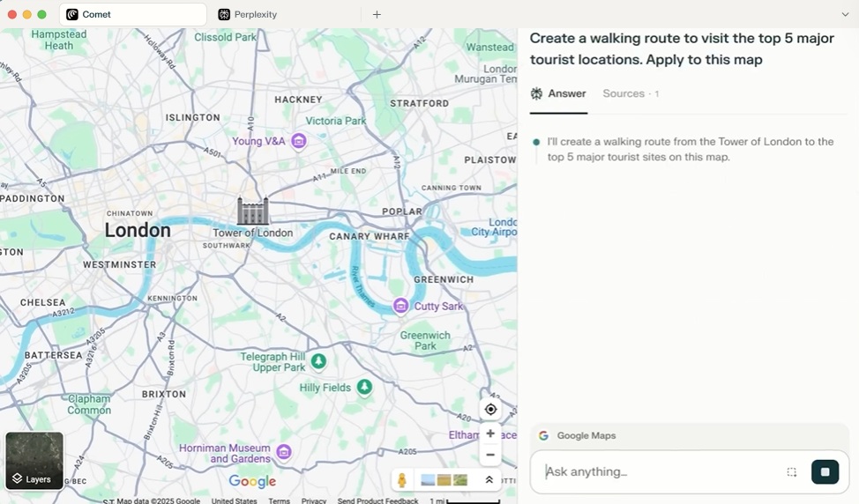Viewport: 859px width, 504px height.
Task: Open a new browser tab
Action: (x=377, y=14)
